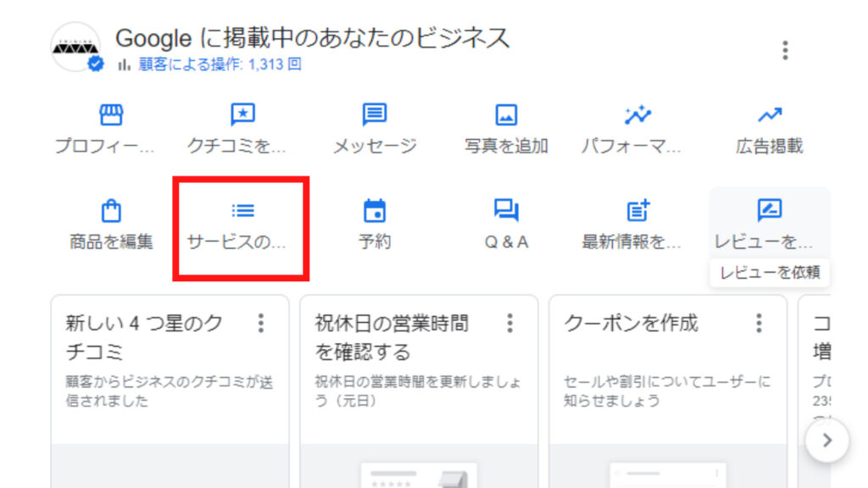Click the verified blue badge on logo
Viewport: 868px width, 488px height.
[96, 64]
